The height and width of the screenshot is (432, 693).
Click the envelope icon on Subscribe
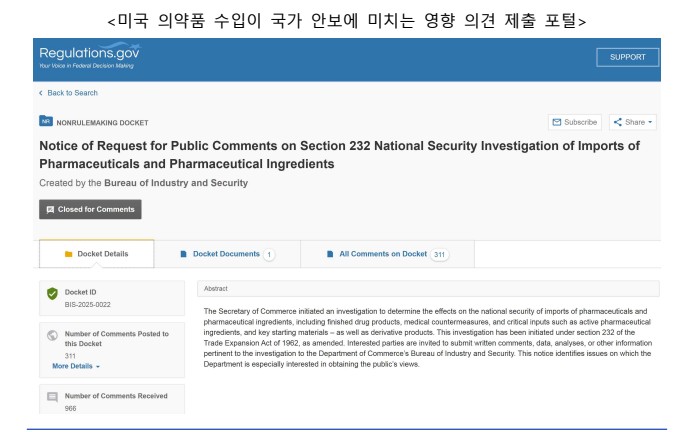coord(557,122)
